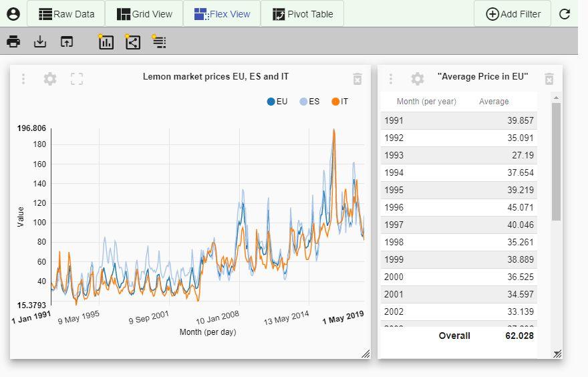Image resolution: width=588 pixels, height=377 pixels.
Task: Open the Grid View tab
Action: [144, 13]
